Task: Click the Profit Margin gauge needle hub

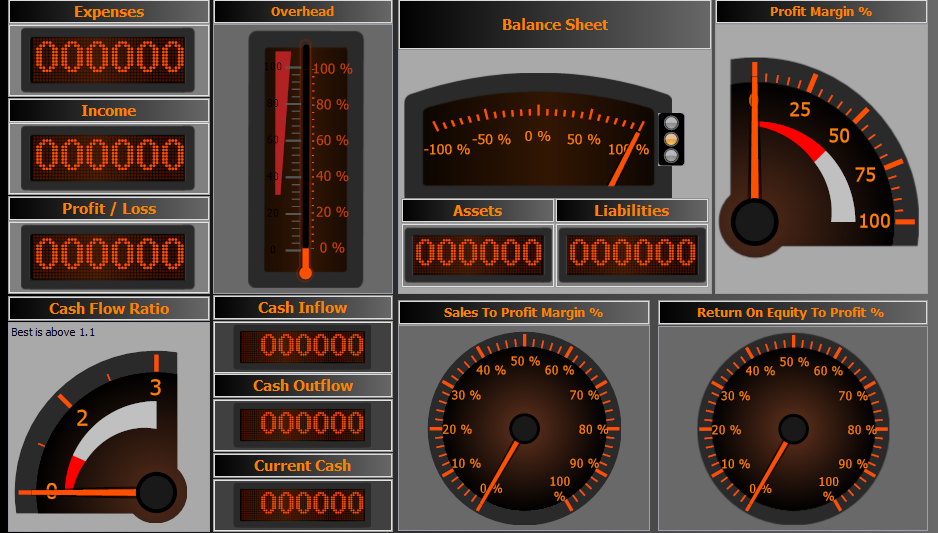Action: 754,221
